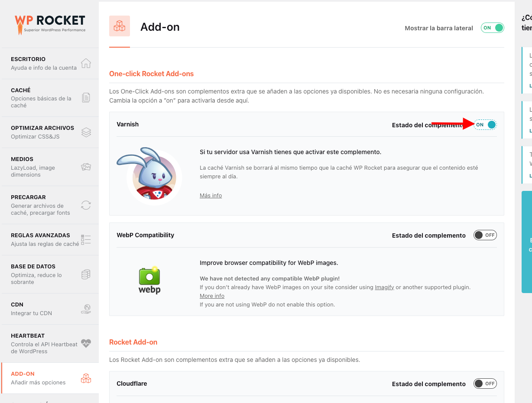
Task: Click the Precargar refresh icon
Action: point(86,205)
